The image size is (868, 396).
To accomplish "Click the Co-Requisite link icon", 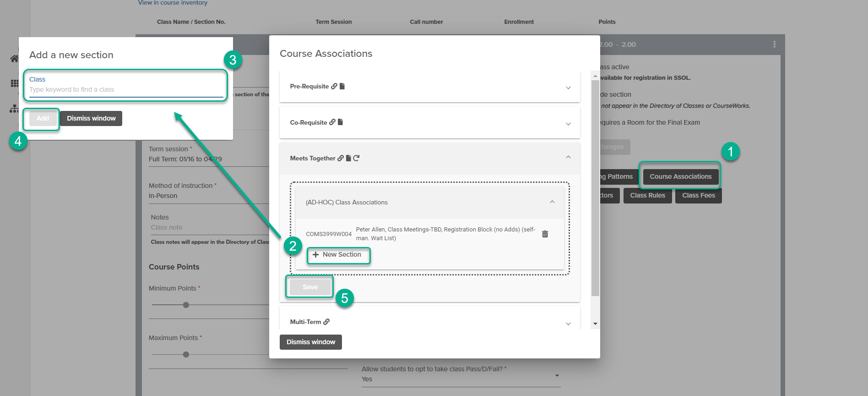I will pos(332,122).
